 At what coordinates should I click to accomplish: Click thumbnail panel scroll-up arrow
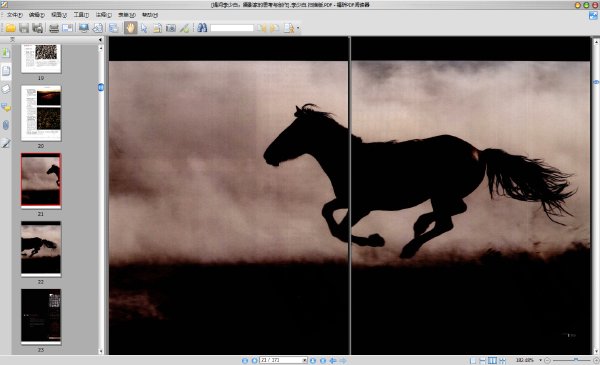pos(101,48)
